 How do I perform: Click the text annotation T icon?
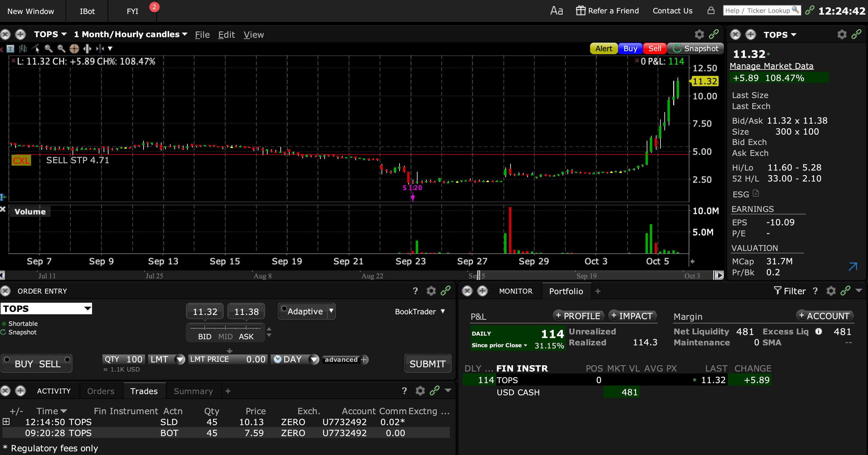[10, 49]
